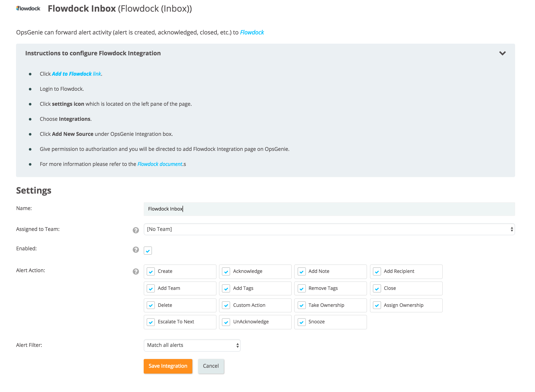
Task: Click into the Name input field
Action: click(329, 209)
